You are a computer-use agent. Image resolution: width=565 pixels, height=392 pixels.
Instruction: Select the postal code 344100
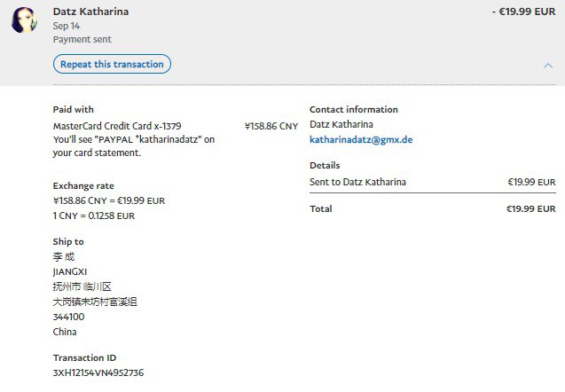click(68, 317)
